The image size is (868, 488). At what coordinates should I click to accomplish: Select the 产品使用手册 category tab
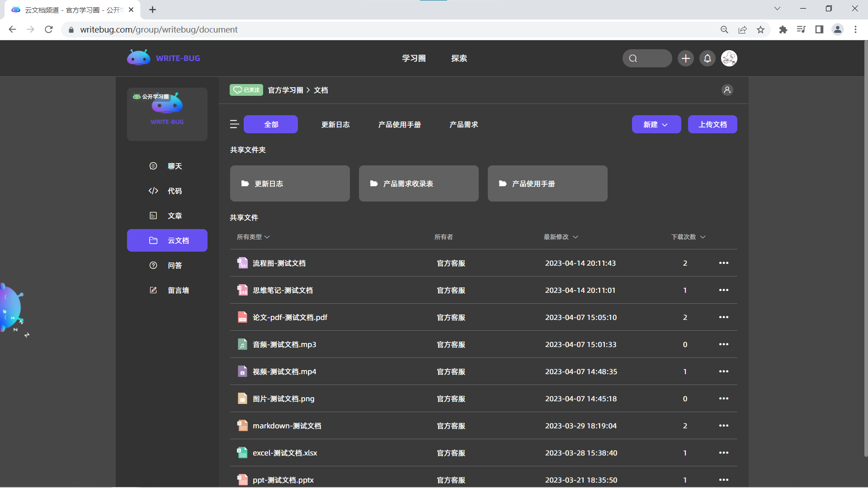tap(399, 125)
